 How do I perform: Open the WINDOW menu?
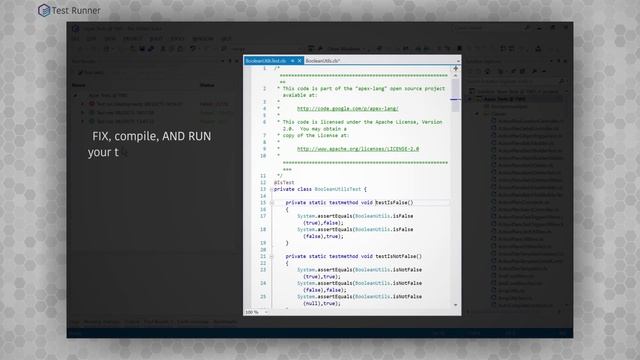203,39
